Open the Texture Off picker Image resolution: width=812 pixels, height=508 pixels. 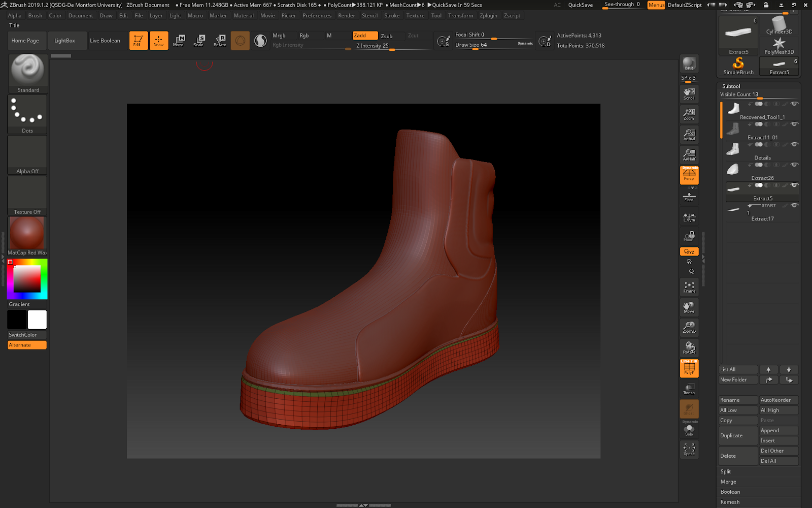27,196
